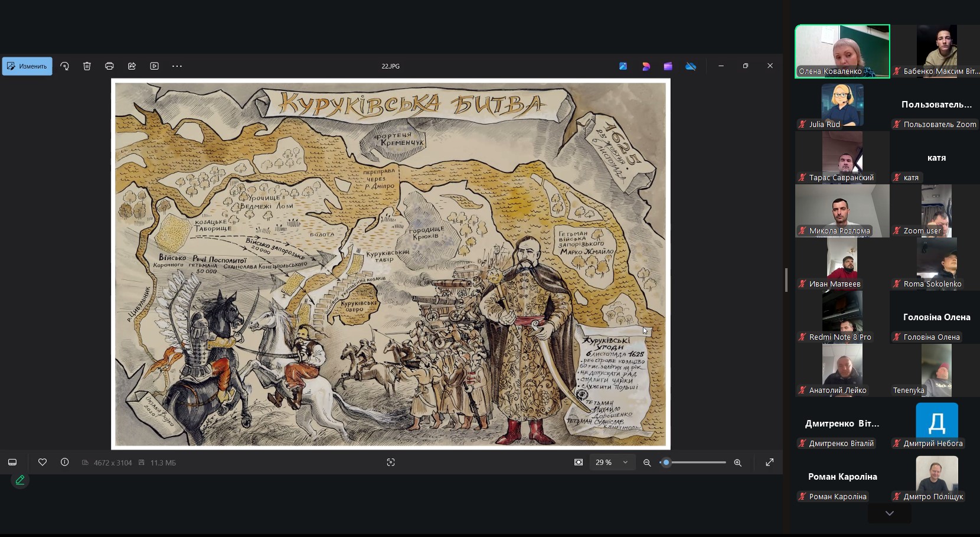980x537 pixels.
Task: Delete the photo with the trash icon
Action: [x=87, y=66]
